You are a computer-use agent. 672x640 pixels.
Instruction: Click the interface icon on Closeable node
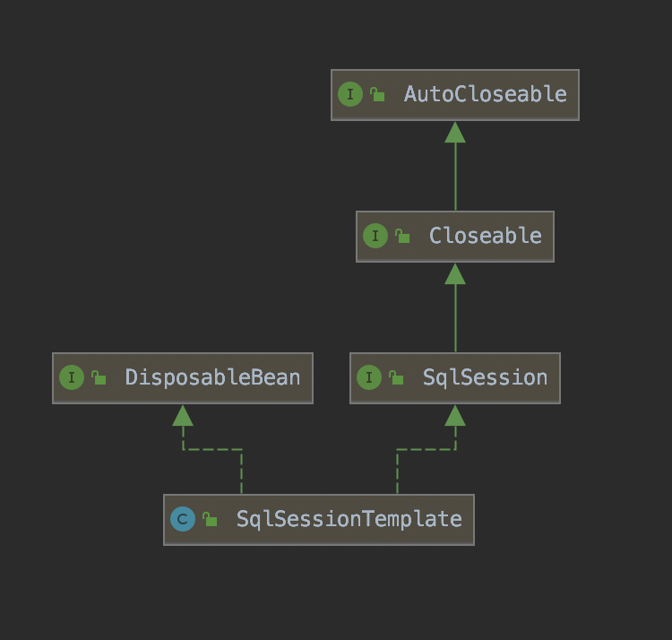[x=375, y=236]
